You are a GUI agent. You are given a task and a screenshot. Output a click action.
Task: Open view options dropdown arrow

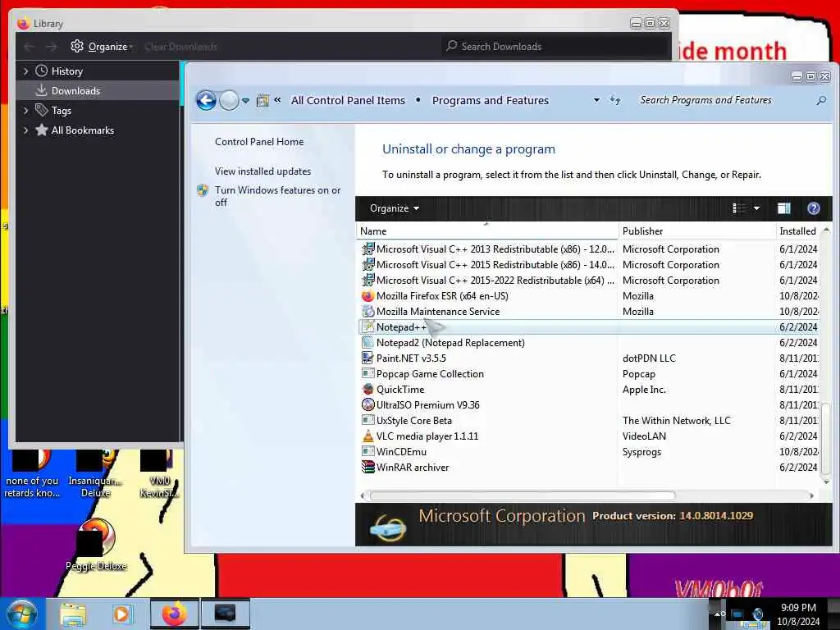click(x=756, y=208)
